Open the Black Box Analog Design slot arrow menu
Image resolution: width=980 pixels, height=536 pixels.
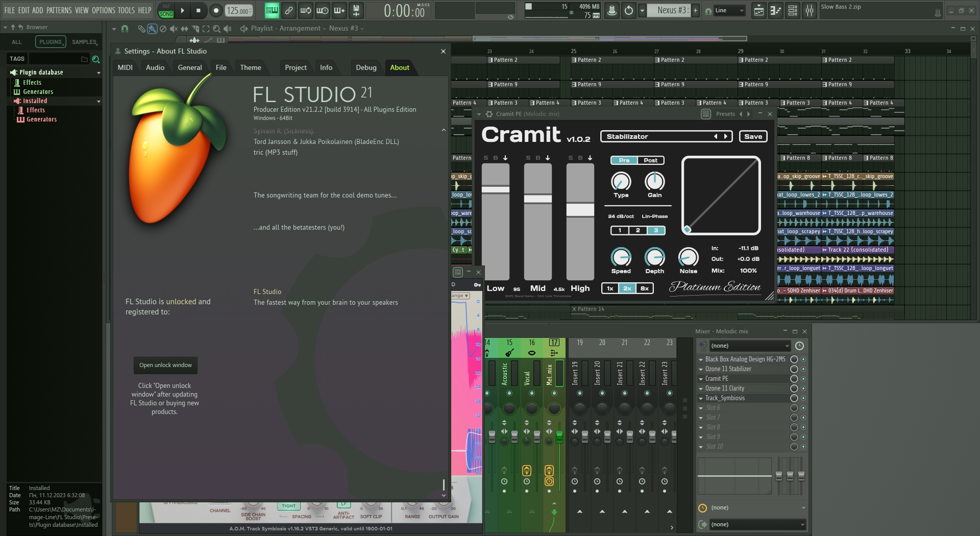click(701, 359)
